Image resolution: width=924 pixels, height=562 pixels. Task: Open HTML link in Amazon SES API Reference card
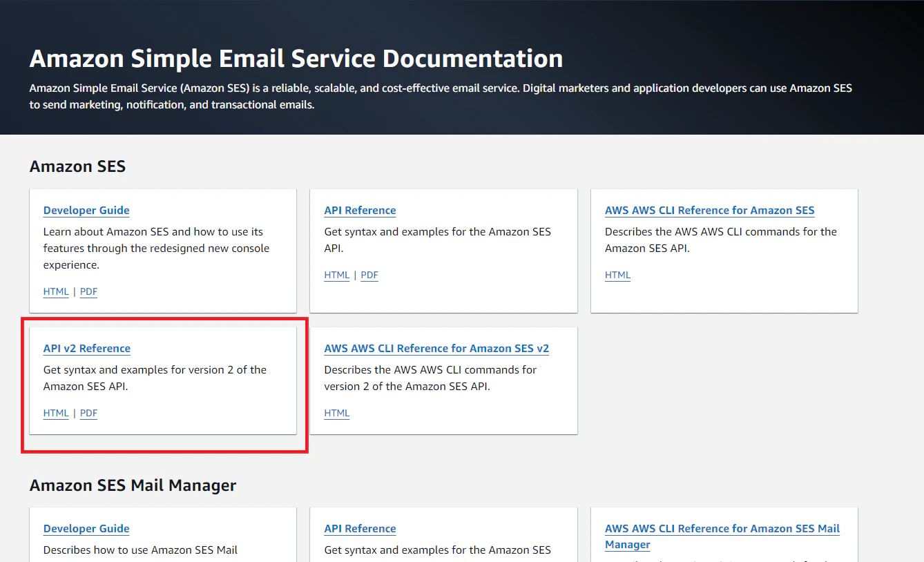pyautogui.click(x=337, y=275)
